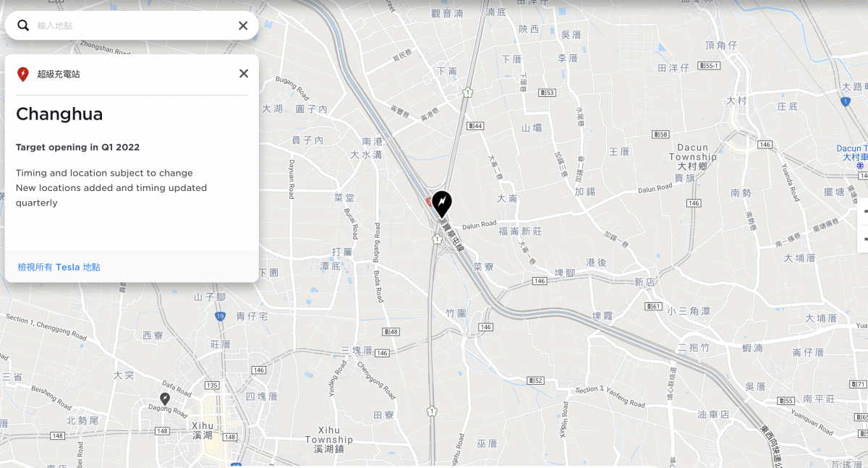
Task: Click the route 135 road shield
Action: click(x=212, y=385)
